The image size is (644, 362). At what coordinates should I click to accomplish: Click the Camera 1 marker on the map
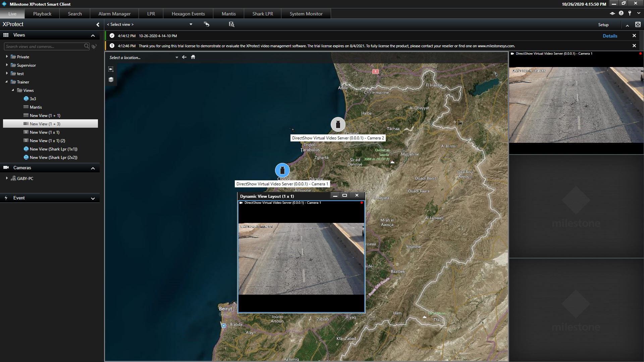click(x=282, y=170)
